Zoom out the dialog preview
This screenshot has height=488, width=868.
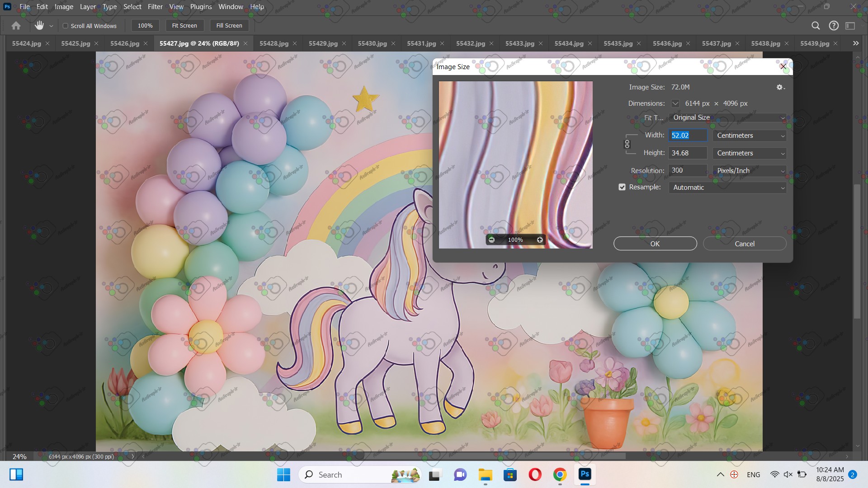click(492, 240)
